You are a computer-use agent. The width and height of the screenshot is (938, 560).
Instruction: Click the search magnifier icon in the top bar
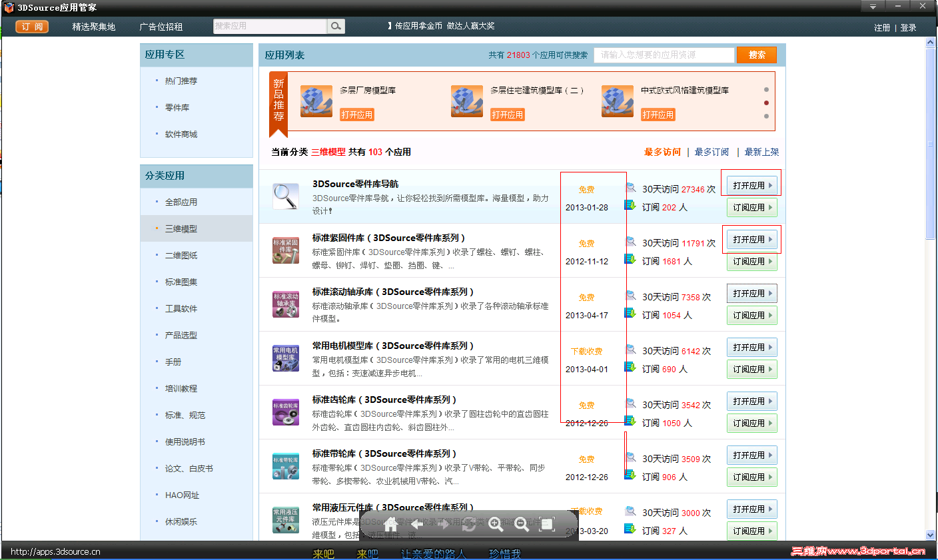[335, 26]
